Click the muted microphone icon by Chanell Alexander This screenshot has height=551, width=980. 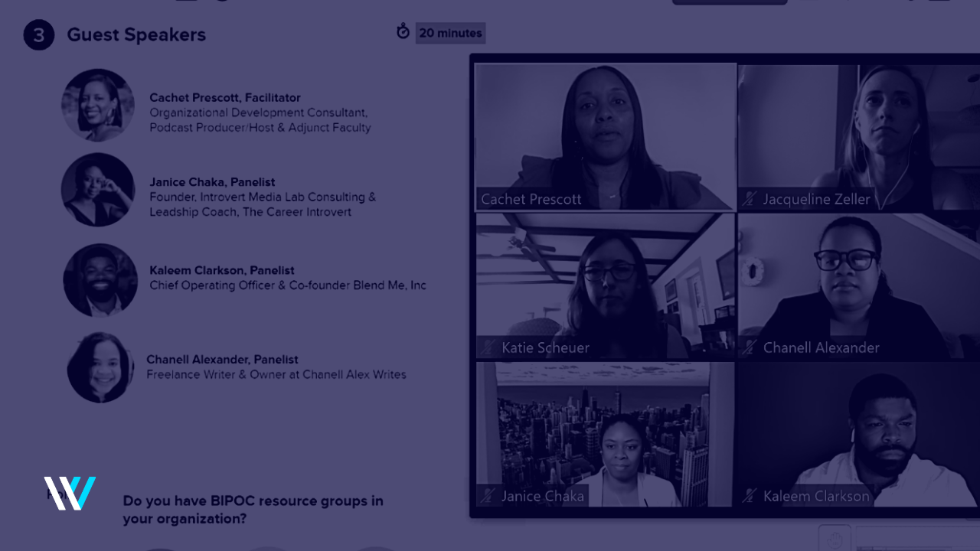[749, 347]
